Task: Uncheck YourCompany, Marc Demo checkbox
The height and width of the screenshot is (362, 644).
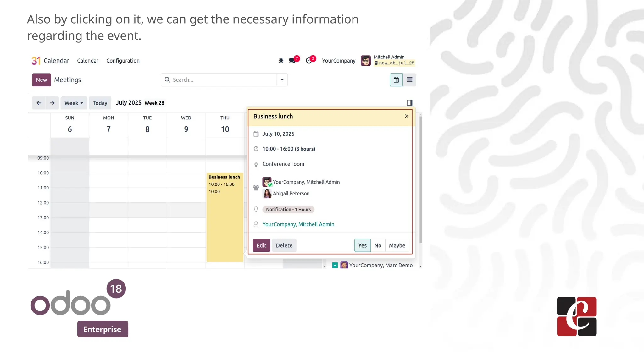Action: [x=335, y=265]
